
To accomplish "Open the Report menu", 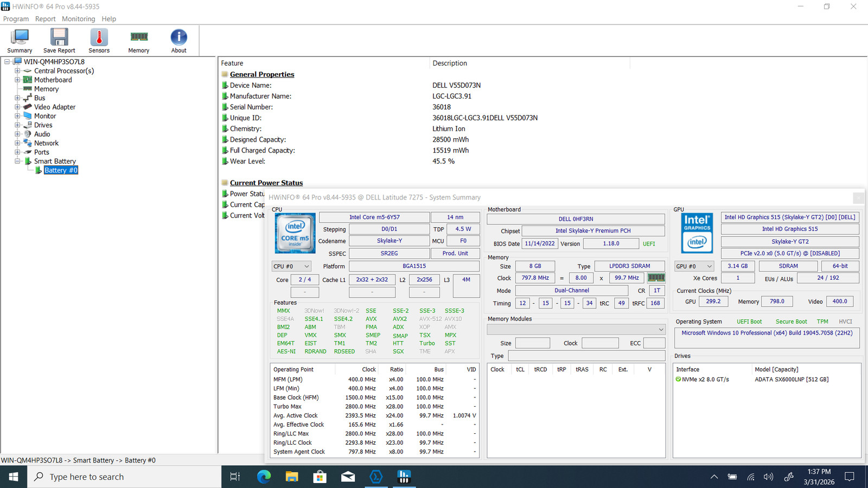I will (x=46, y=19).
